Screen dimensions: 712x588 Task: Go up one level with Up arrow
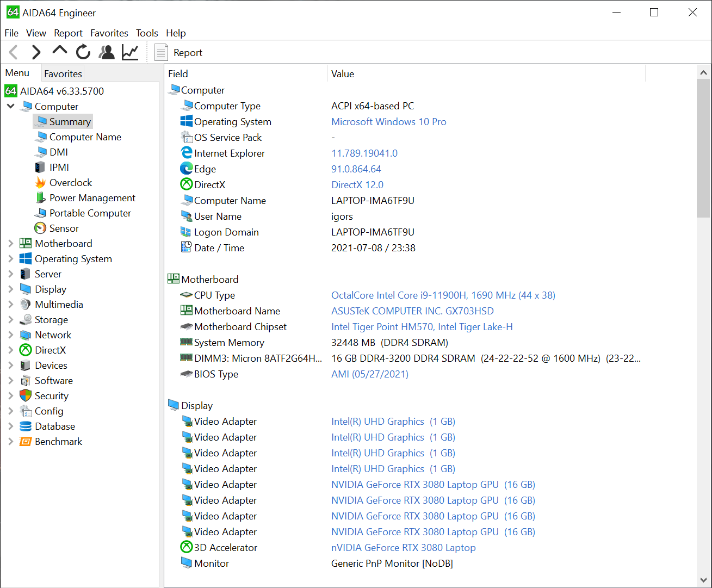point(59,51)
